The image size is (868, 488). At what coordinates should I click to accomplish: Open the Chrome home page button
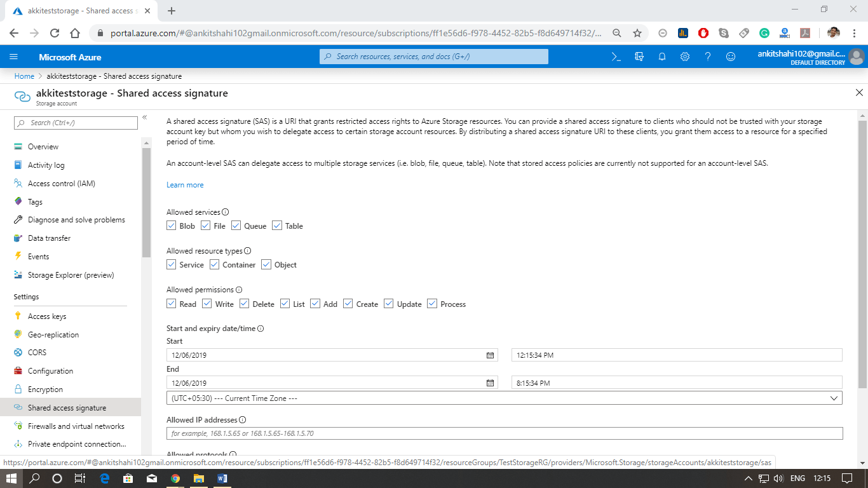click(x=75, y=33)
